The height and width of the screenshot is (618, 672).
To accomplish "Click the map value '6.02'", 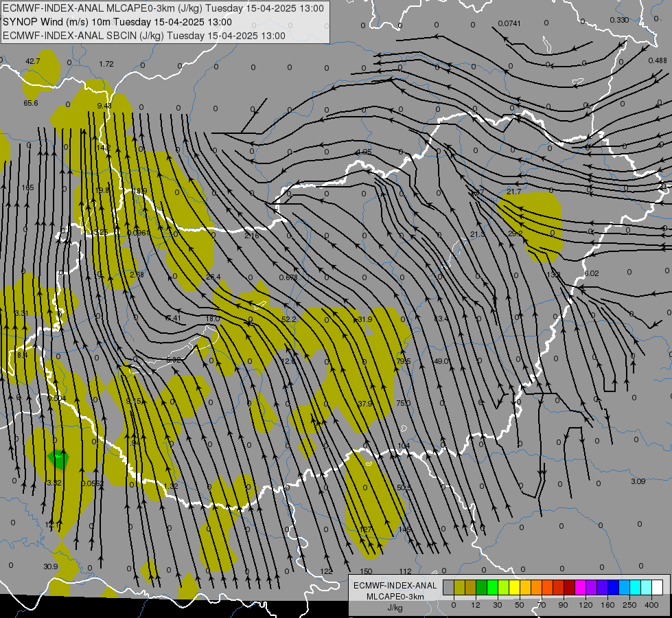I will point(592,273).
